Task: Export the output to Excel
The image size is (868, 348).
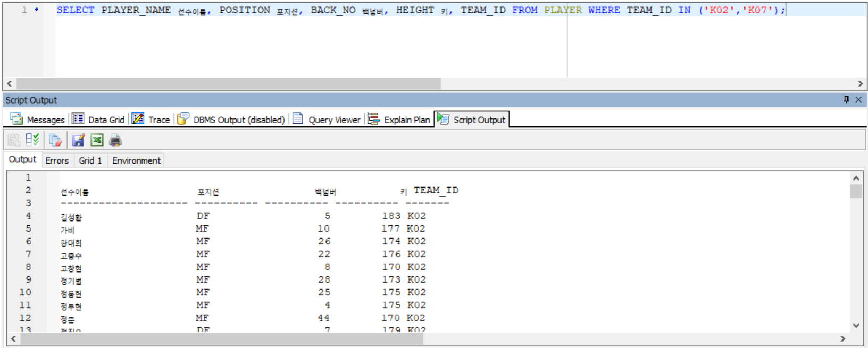Action: pyautogui.click(x=97, y=140)
